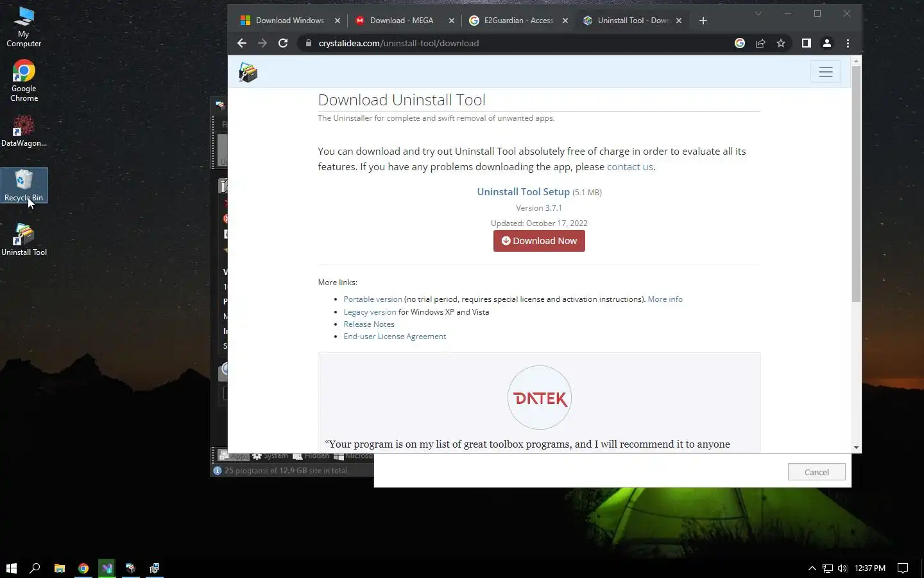Click the Google icon in the address bar
The height and width of the screenshot is (578, 924).
click(x=740, y=43)
